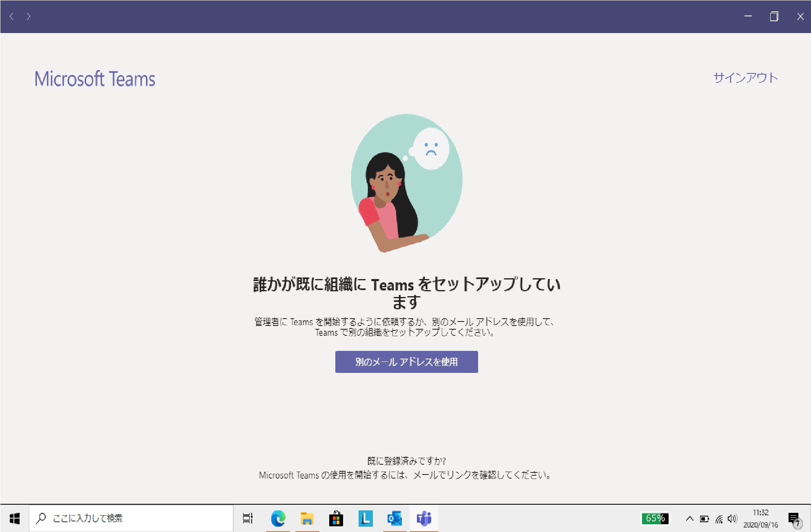Click the Microsoft Teams title text
This screenshot has height=532, width=811.
coord(95,79)
